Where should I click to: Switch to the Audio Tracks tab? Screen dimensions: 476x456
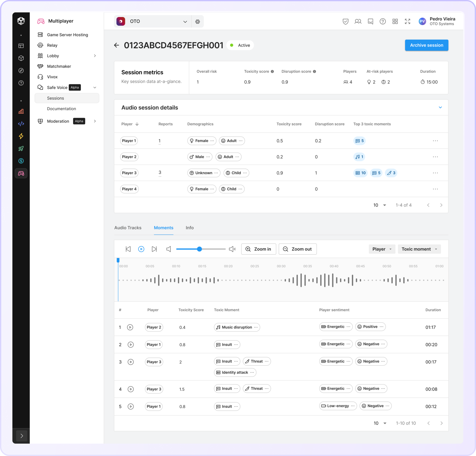pyautogui.click(x=128, y=228)
